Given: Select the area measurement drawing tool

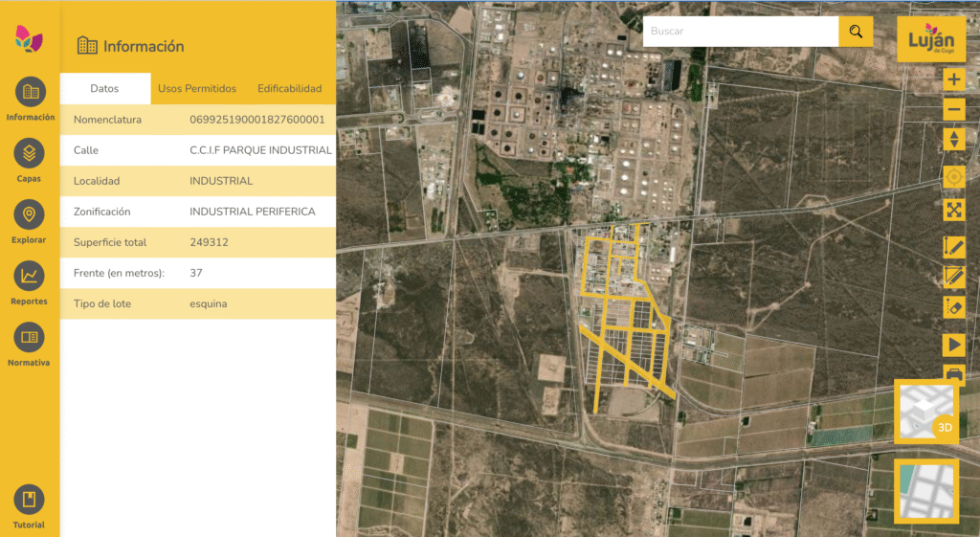Looking at the screenshot, I should pos(953,277).
